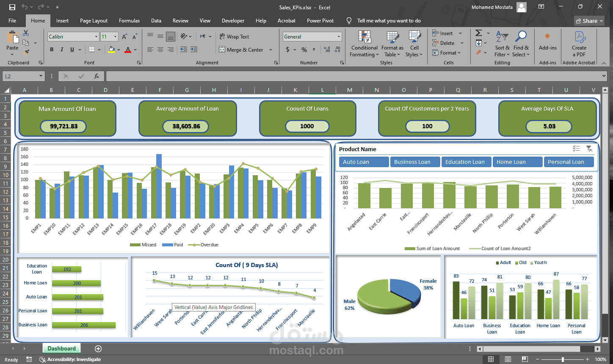Toggle the Business Loan slicer item

click(415, 162)
